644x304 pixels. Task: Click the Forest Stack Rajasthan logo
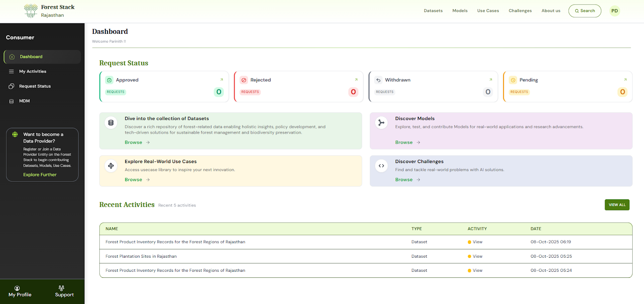pyautogui.click(x=49, y=11)
